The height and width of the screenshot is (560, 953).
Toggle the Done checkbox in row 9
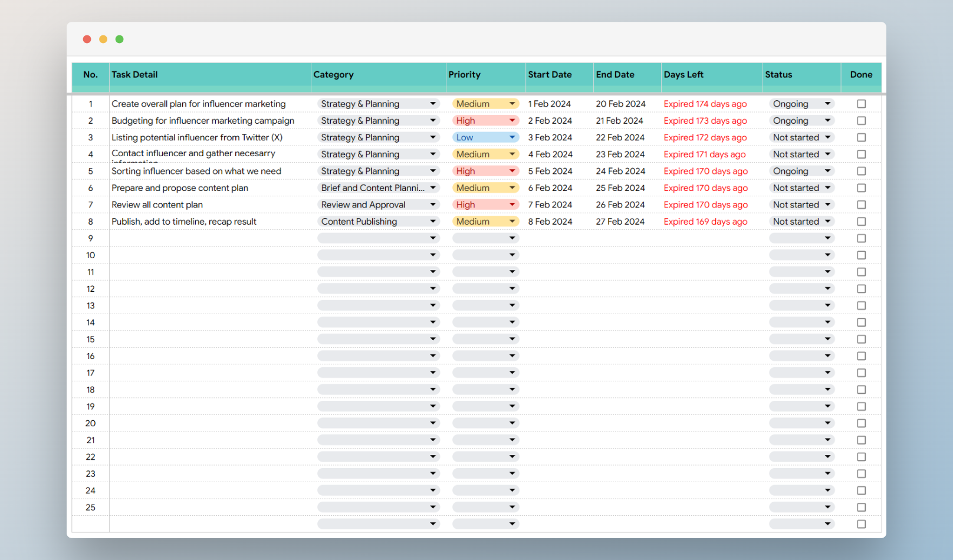861,238
